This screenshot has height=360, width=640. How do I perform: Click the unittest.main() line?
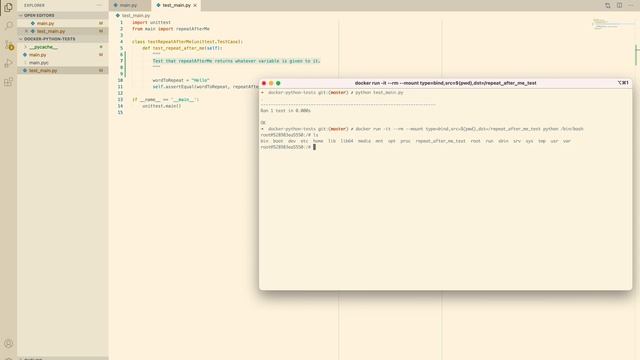point(162,106)
